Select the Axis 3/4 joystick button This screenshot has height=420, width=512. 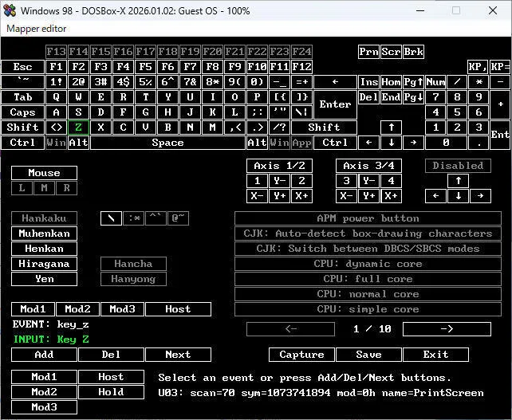pos(368,166)
